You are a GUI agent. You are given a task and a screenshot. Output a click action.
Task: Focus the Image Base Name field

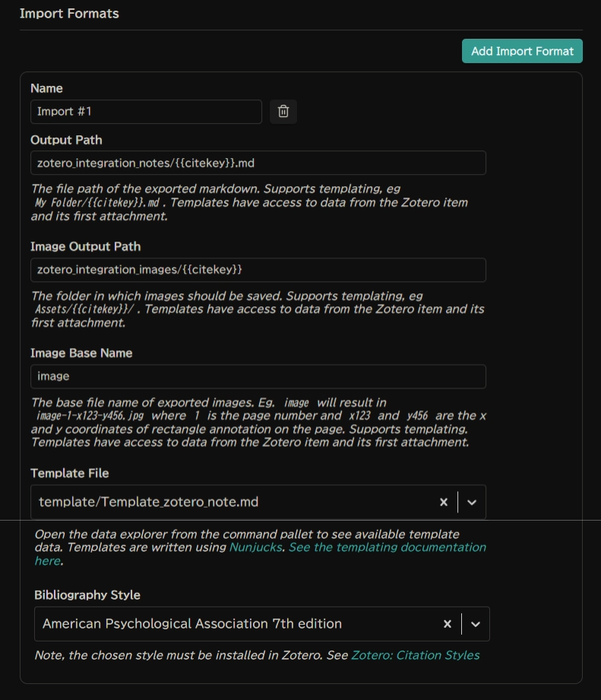click(x=258, y=376)
